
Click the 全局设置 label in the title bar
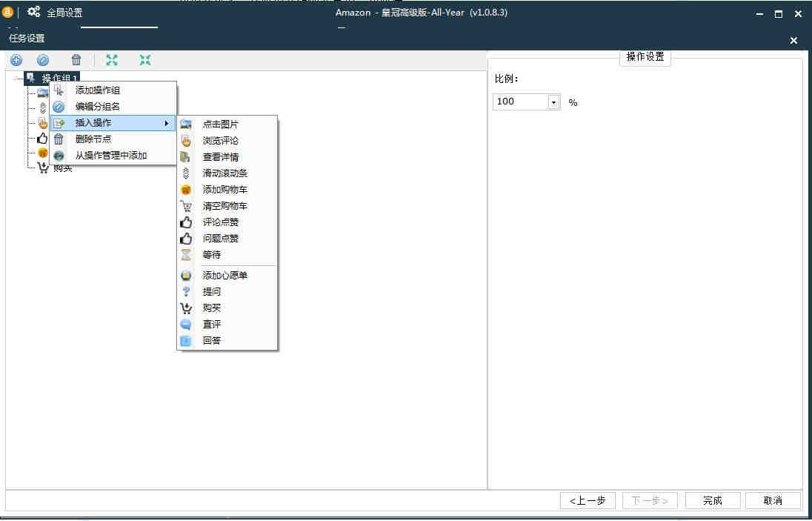(x=64, y=13)
